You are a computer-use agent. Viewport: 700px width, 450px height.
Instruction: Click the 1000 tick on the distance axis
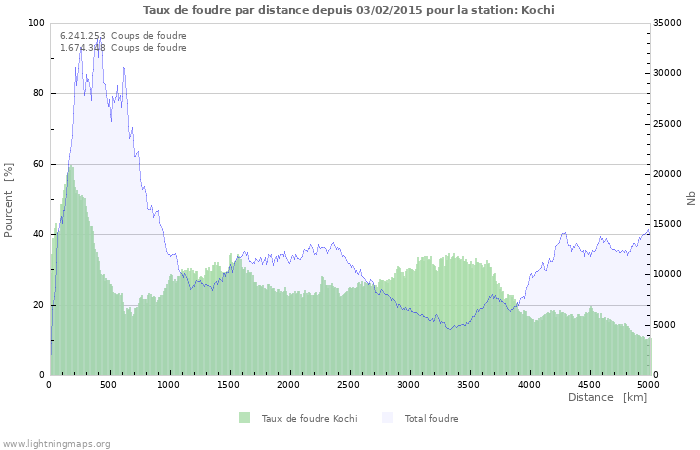(x=169, y=384)
